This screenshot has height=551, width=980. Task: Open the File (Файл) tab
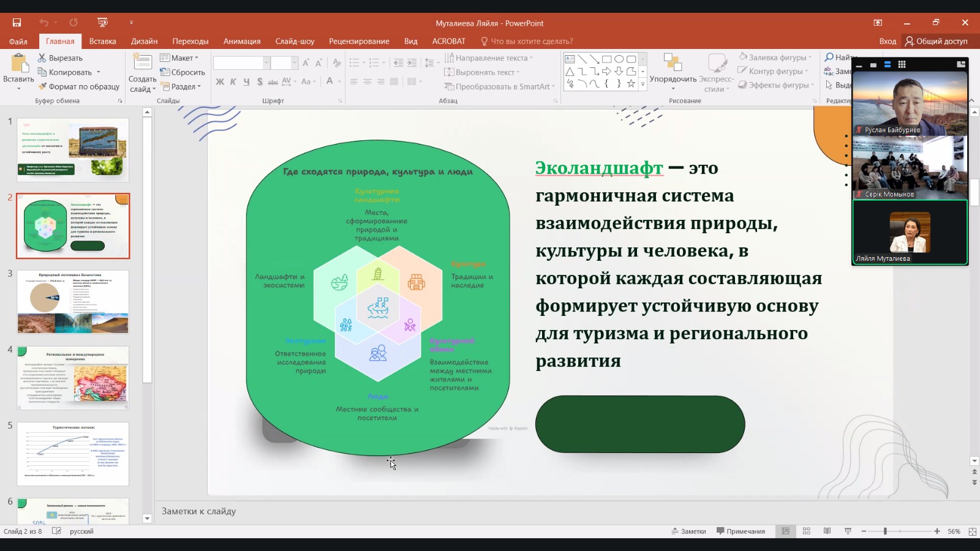18,41
